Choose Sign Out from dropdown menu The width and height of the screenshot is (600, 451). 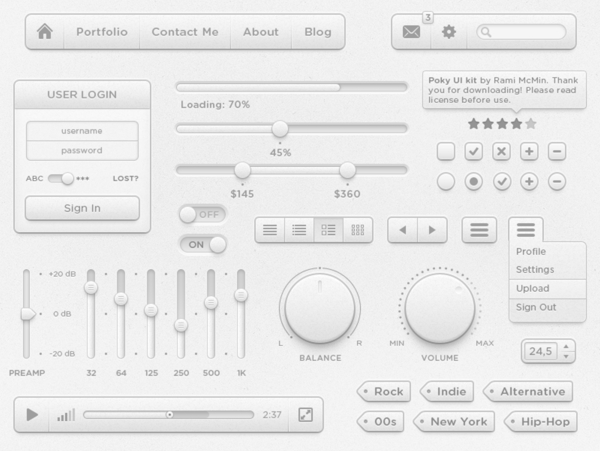point(548,307)
